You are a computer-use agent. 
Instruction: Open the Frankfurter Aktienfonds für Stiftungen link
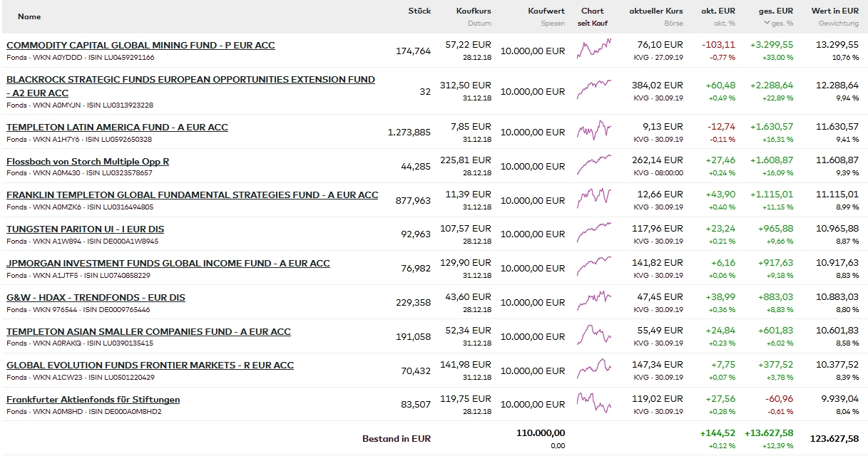[93, 400]
